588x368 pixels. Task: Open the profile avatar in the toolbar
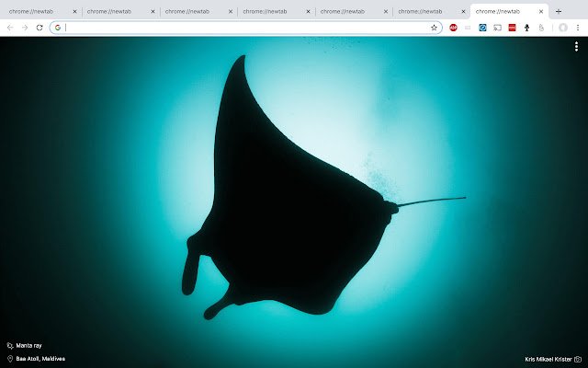coord(563,28)
